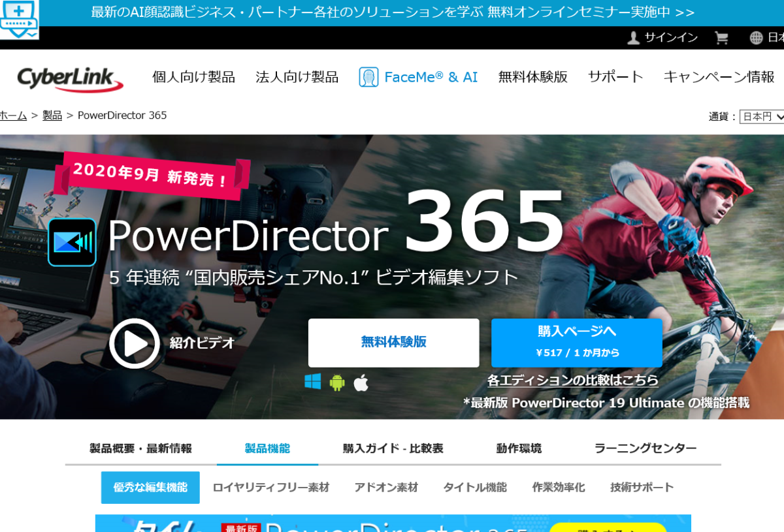Image resolution: width=784 pixels, height=532 pixels.
Task: Click the shopping cart icon
Action: click(x=721, y=38)
